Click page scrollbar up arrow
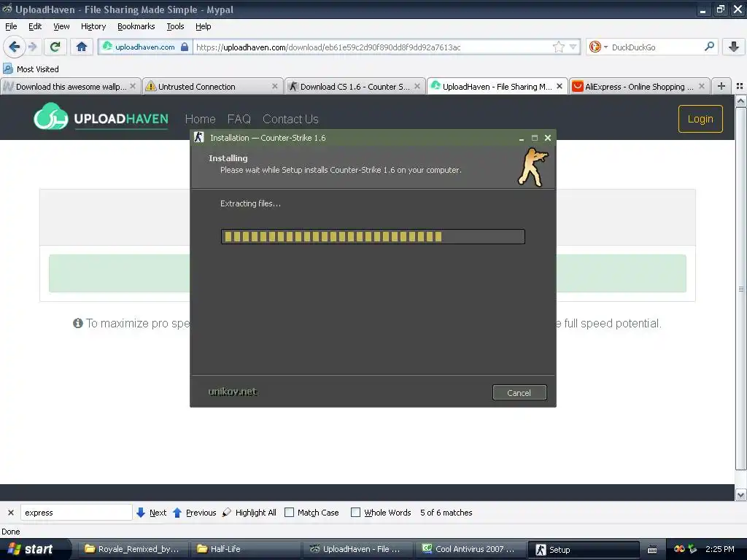This screenshot has width=747, height=560. (x=741, y=101)
